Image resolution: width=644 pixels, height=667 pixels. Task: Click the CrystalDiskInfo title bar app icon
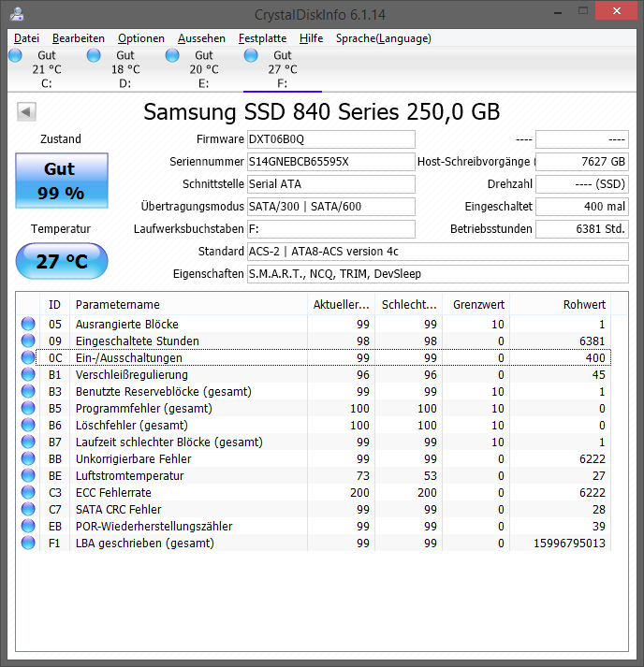point(17,14)
